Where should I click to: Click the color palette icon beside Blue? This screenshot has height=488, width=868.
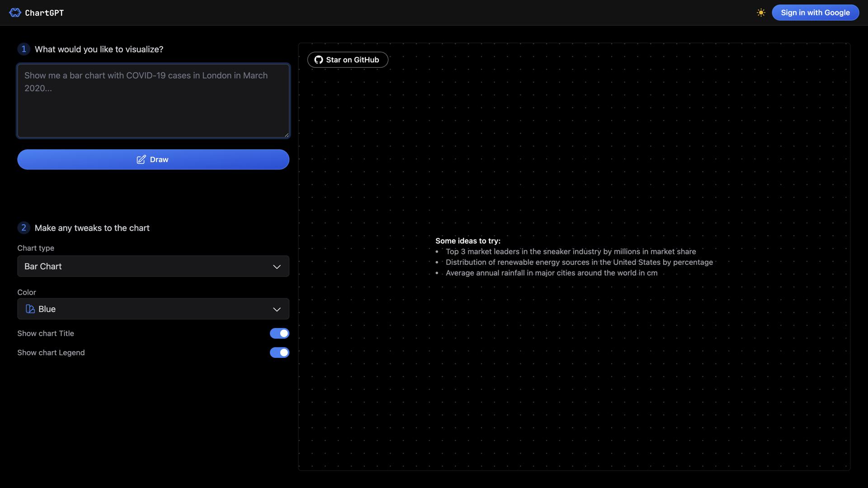[x=30, y=309]
